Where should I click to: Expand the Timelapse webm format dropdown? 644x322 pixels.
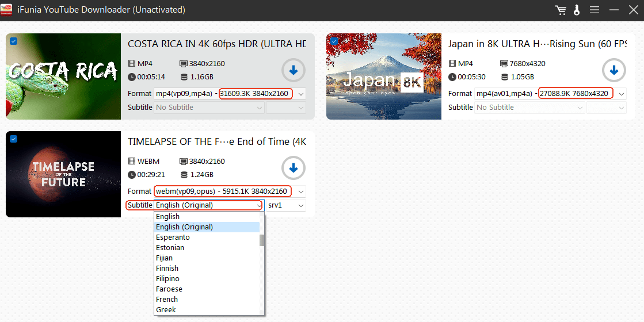(300, 191)
